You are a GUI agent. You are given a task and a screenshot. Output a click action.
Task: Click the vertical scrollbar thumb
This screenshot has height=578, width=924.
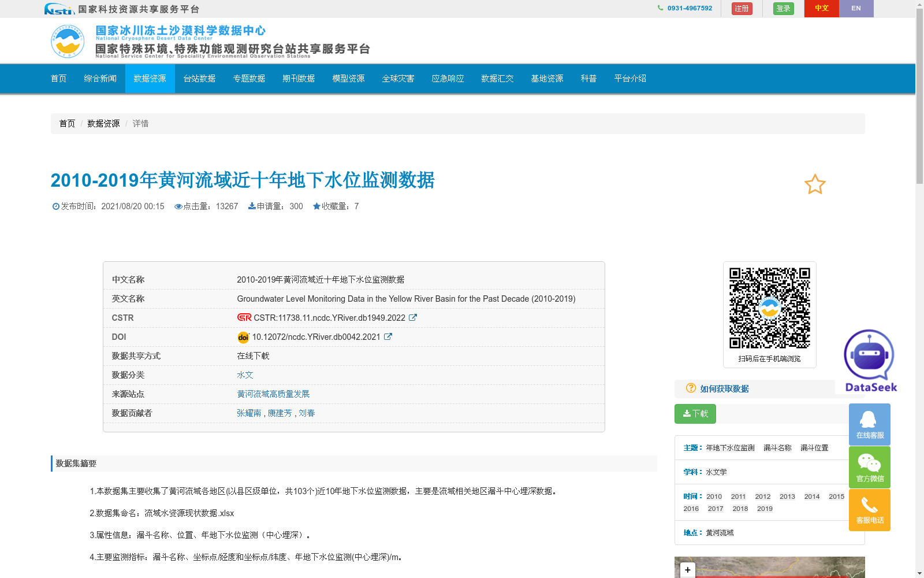(919, 97)
